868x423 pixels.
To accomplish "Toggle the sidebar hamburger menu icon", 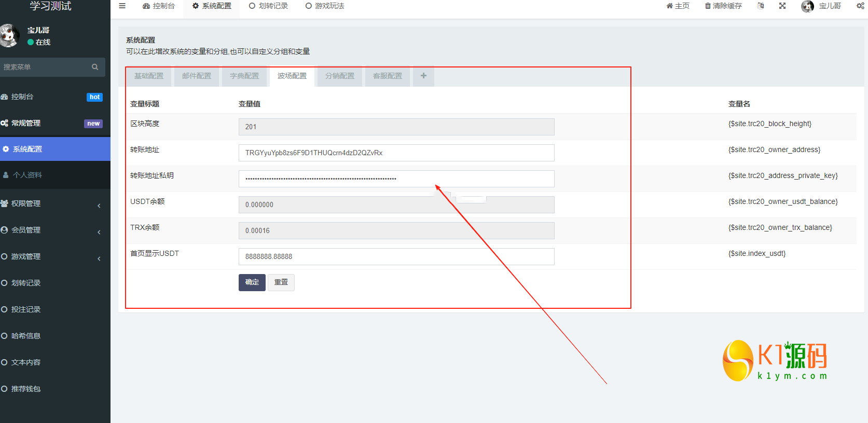I will coord(122,6).
